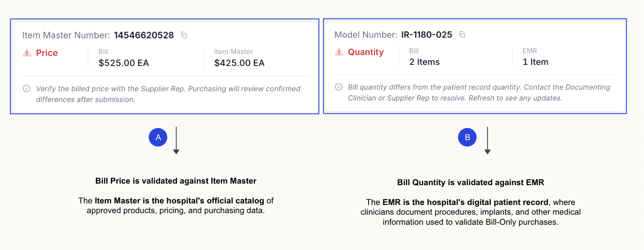The width and height of the screenshot is (644, 250).
Task: Click the down arrow next to marker A
Action: tap(176, 140)
